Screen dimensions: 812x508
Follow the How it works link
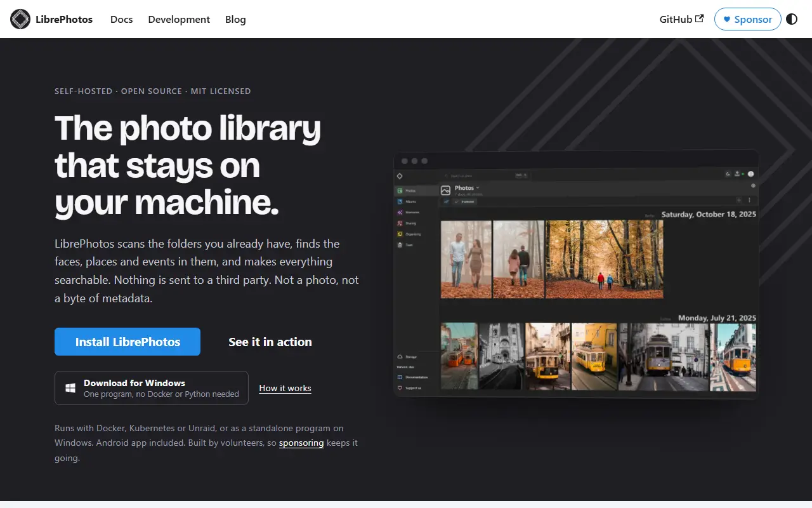pos(285,388)
